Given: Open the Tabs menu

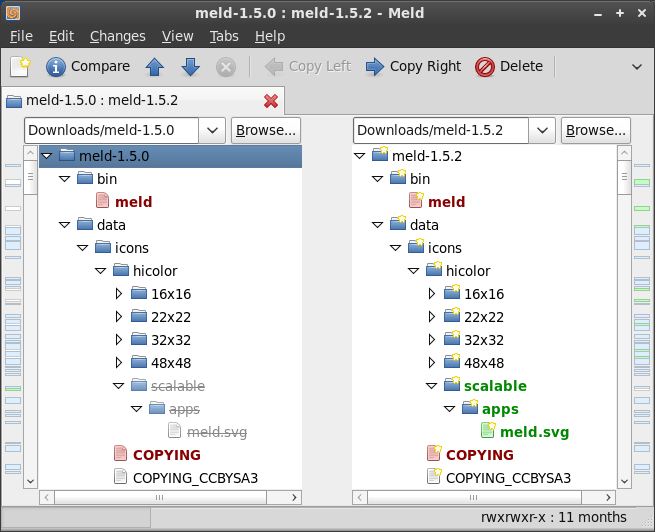Looking at the screenshot, I should (224, 36).
